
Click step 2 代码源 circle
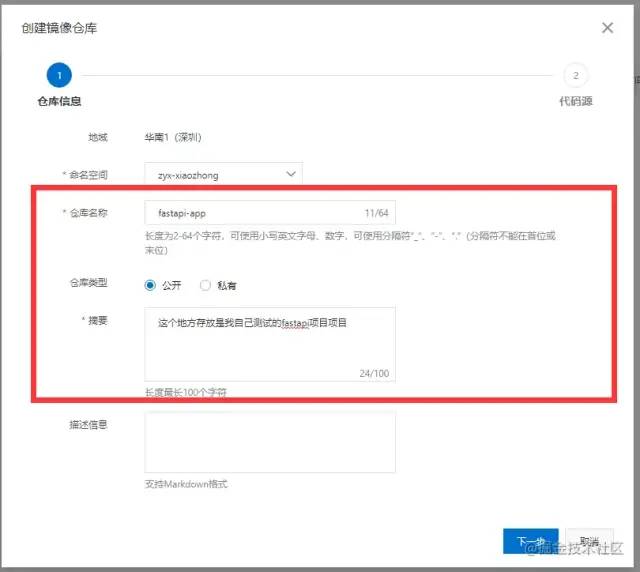[576, 75]
